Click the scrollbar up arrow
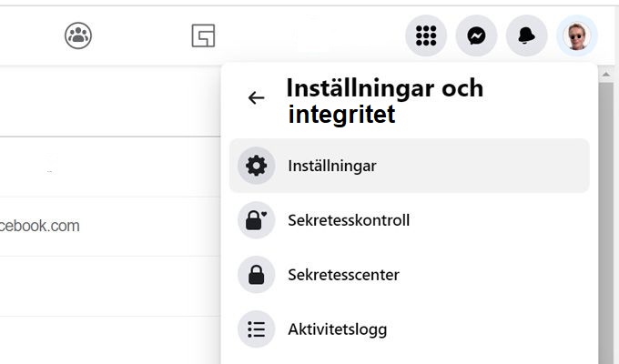The width and height of the screenshot is (619, 364). [x=606, y=75]
